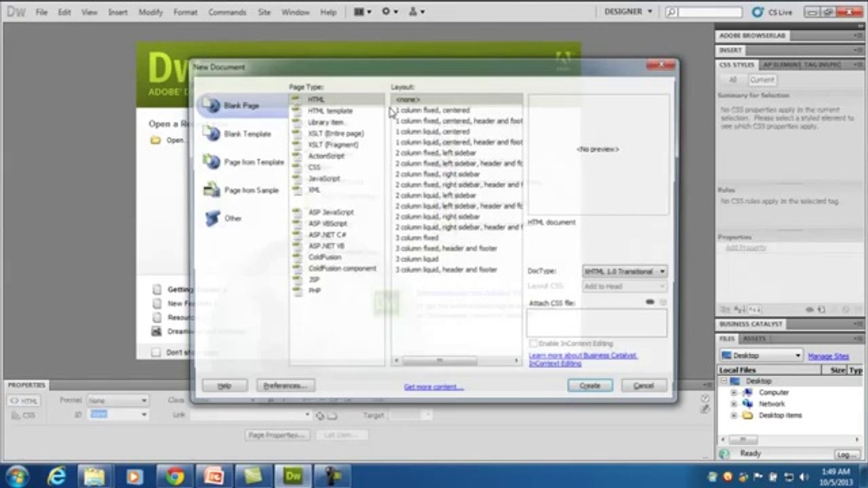Open the Windows Start menu
Image resolution: width=868 pixels, height=488 pixels.
point(16,476)
